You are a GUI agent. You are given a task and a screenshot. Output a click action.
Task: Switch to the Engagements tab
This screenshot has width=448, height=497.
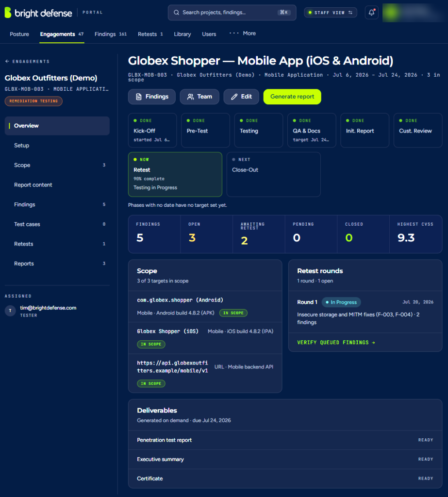click(x=62, y=34)
